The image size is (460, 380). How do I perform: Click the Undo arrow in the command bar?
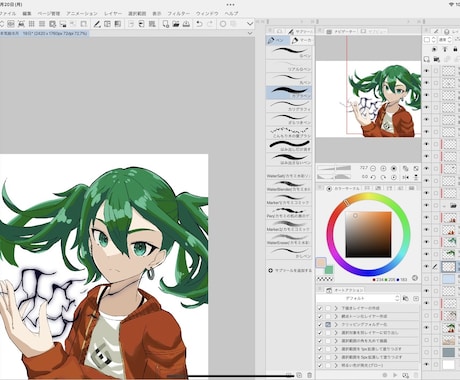(199, 24)
